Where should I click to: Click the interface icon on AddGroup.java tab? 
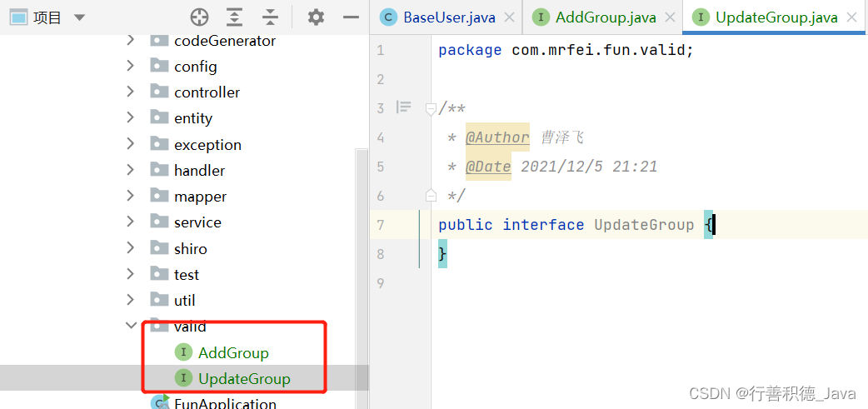[541, 17]
